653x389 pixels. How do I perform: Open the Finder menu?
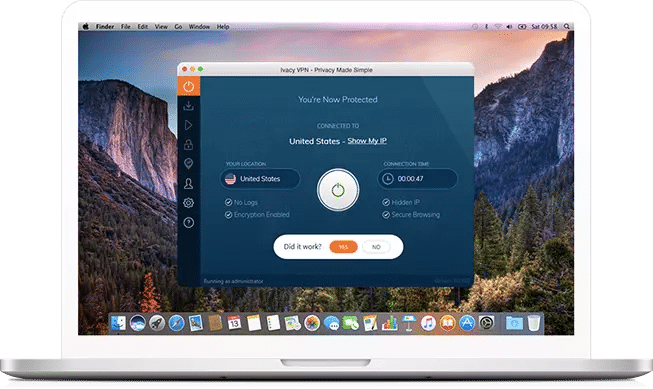[105, 27]
